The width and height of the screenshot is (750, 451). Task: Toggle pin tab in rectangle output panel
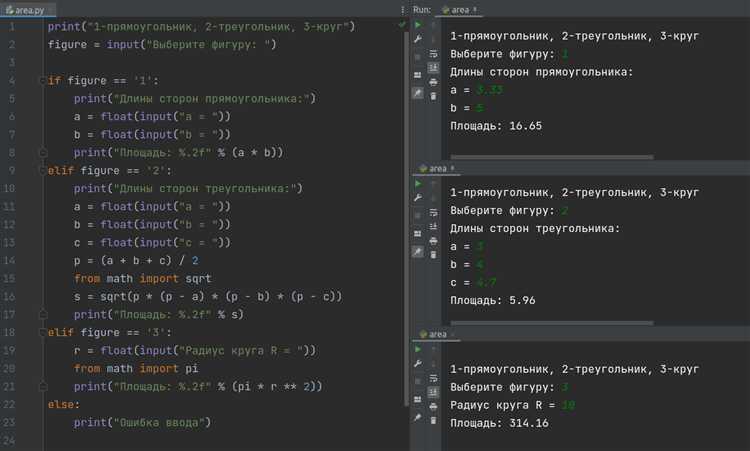(x=418, y=93)
